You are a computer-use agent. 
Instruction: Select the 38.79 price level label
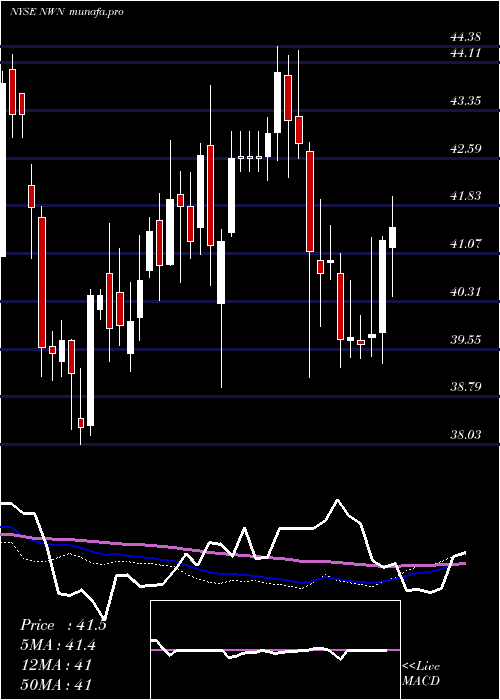coord(466,387)
